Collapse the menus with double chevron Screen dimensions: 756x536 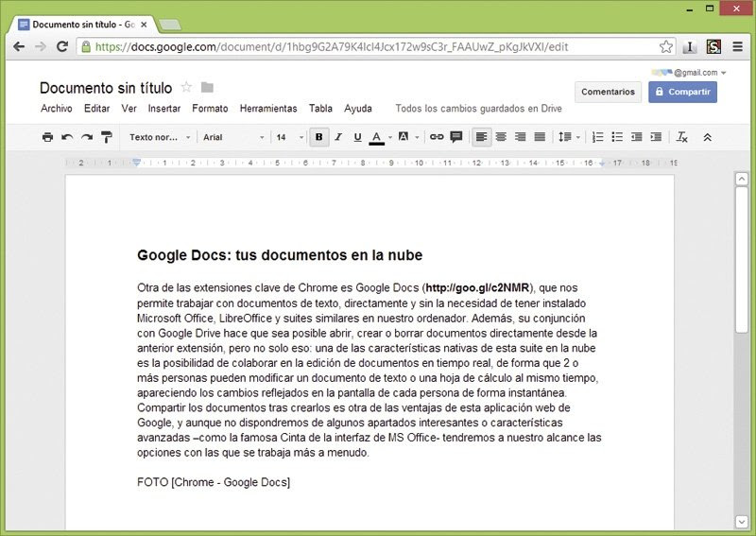(x=707, y=137)
